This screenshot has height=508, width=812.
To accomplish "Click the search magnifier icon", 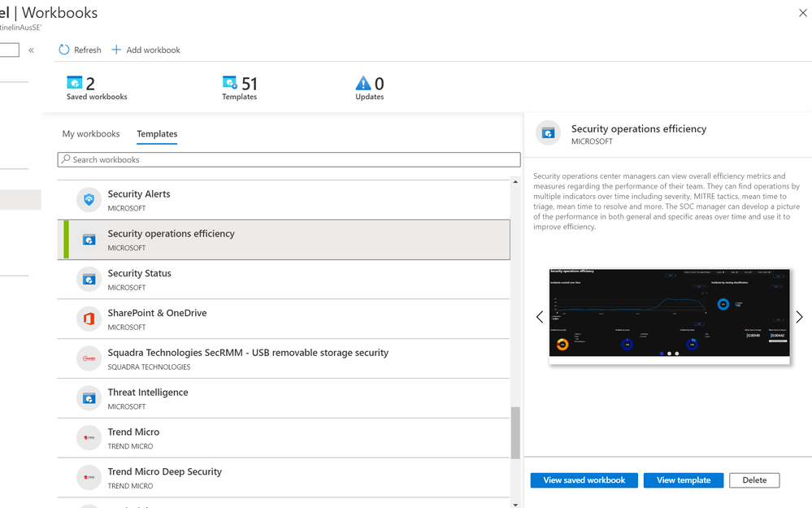I will click(66, 159).
